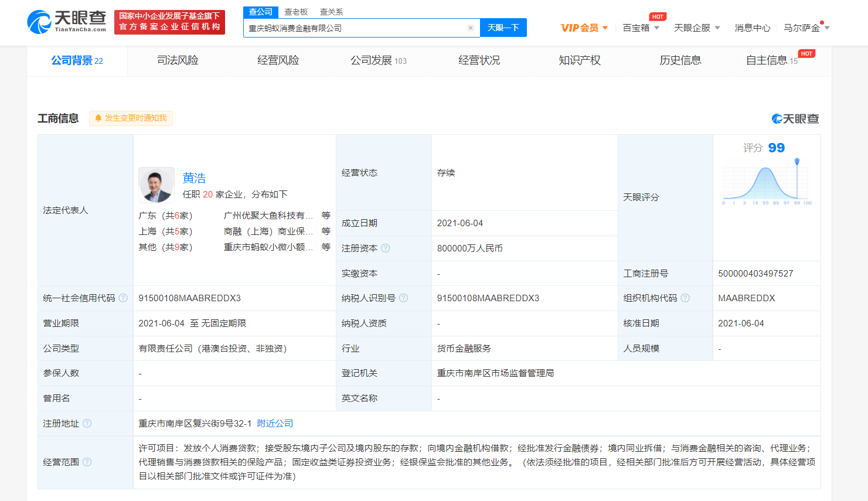Click help icon beside 统一社会信用代码

coord(123,298)
